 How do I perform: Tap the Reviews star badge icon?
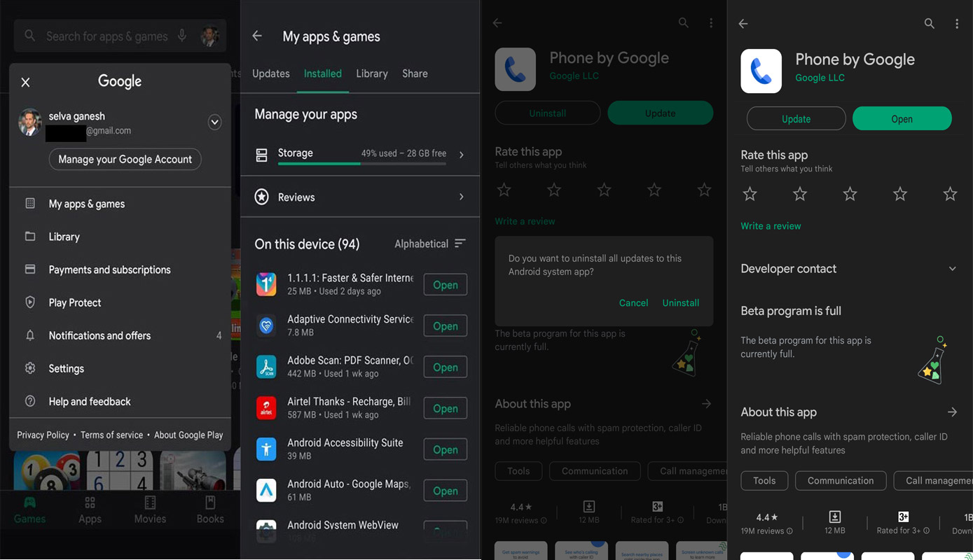[262, 197]
